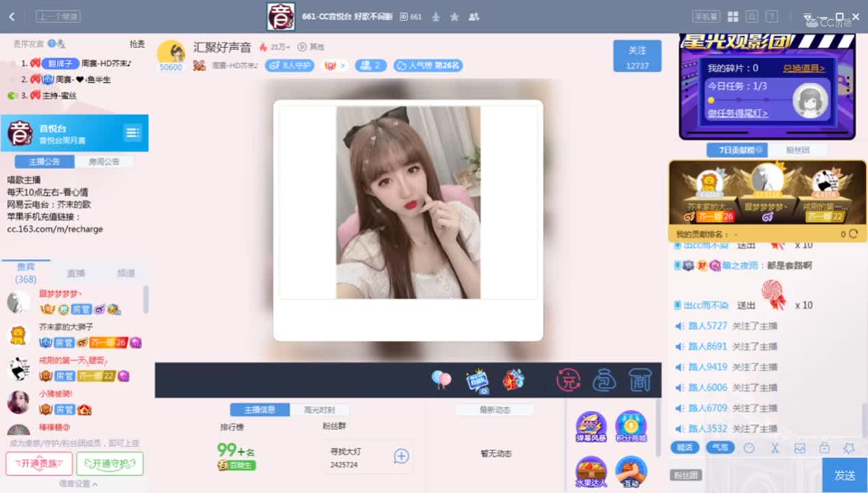Open the help question mark icon
The height and width of the screenshot is (493, 868).
pyautogui.click(x=771, y=16)
